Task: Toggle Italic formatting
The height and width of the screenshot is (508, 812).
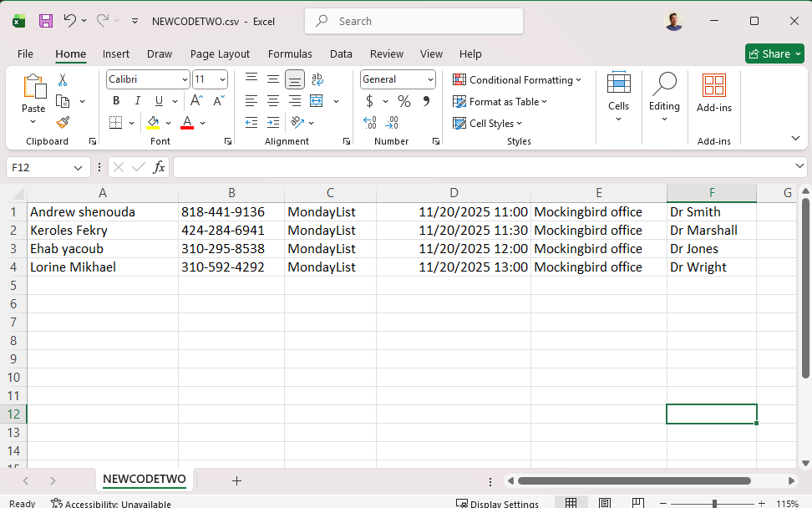Action: pos(137,101)
